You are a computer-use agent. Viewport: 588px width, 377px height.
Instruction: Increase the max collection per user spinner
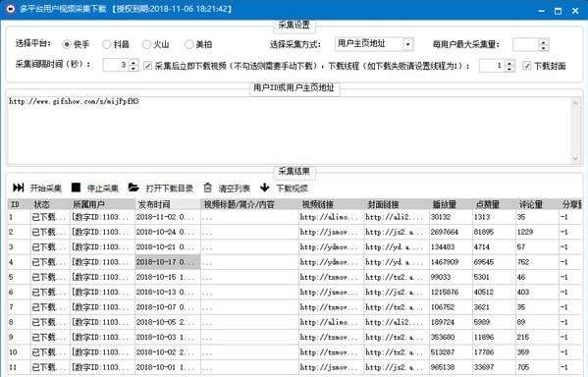click(x=544, y=41)
